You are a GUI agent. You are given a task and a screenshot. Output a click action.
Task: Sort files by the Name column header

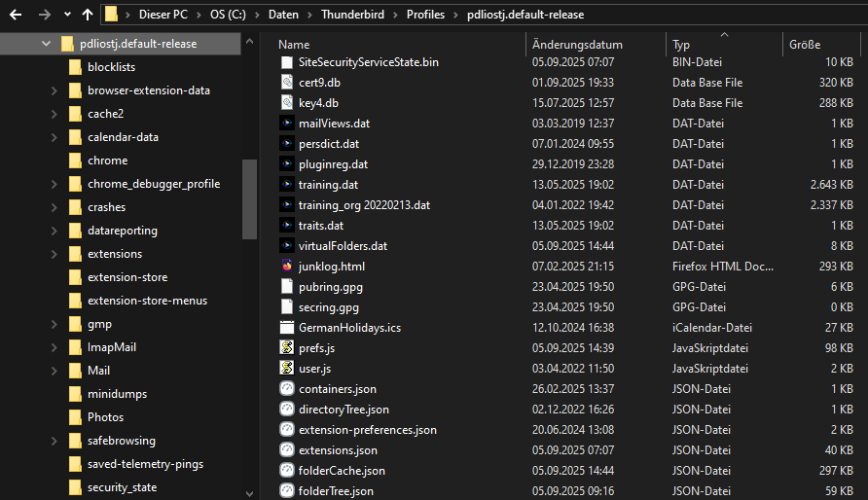click(294, 45)
